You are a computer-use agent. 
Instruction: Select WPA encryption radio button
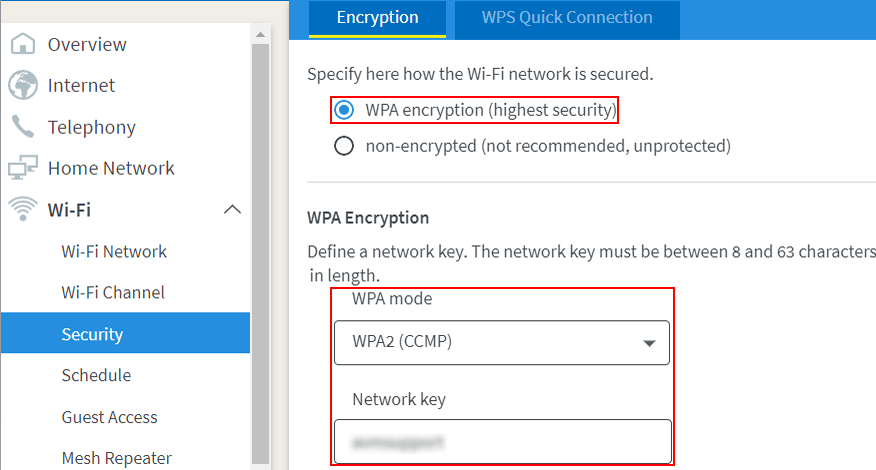coord(344,109)
